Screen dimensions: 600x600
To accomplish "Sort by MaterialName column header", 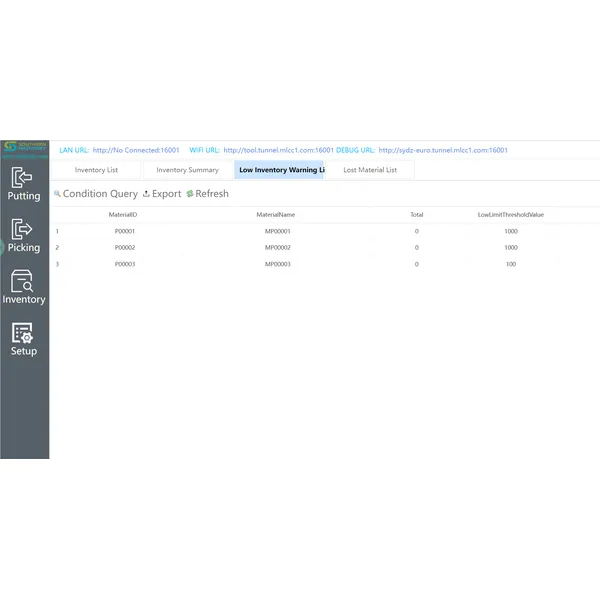I will coord(276,215).
